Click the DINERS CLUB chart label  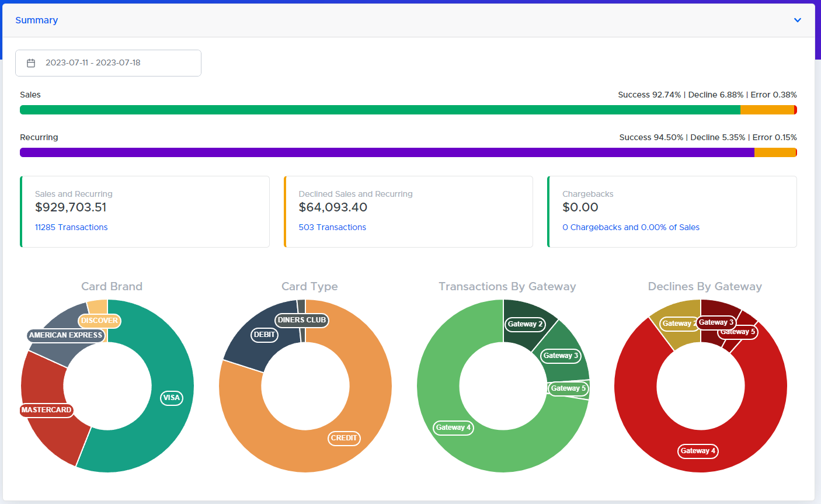point(302,320)
